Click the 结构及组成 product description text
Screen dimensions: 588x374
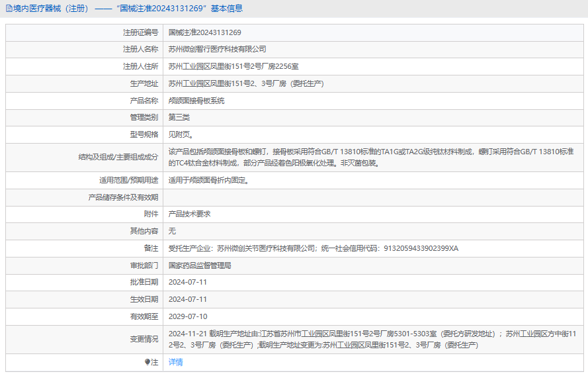370,157
